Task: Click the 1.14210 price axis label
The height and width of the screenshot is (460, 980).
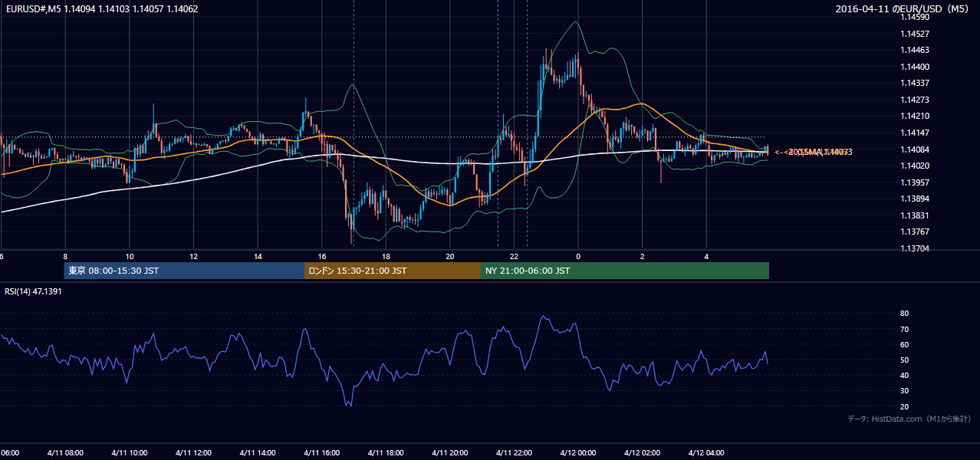Action: (x=916, y=116)
